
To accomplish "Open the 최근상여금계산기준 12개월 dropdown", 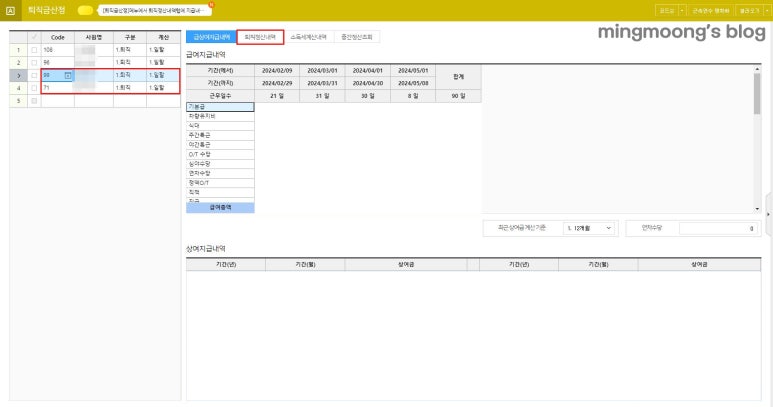I will [x=589, y=228].
